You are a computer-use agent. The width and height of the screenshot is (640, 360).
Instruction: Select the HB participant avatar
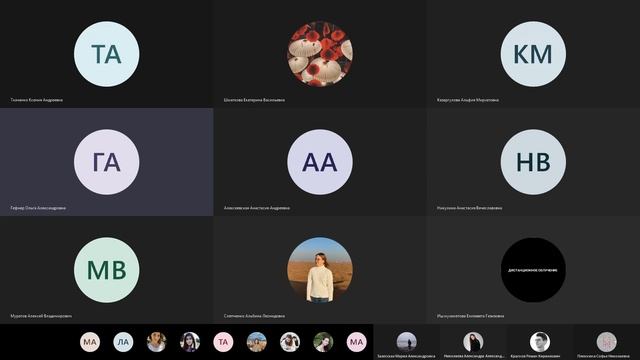click(x=533, y=162)
